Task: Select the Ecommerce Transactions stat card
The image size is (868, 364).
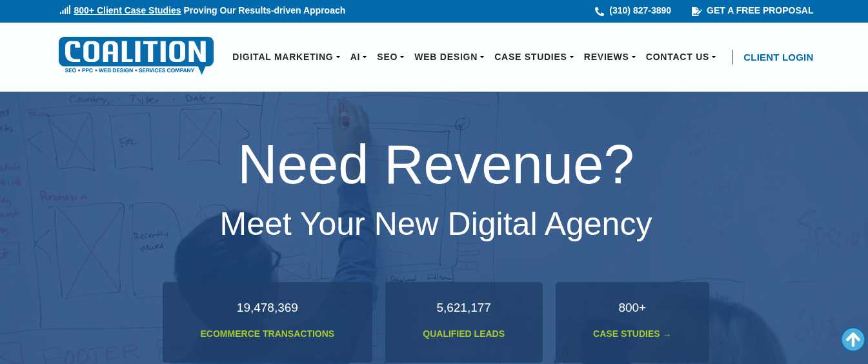Action: pos(267,321)
